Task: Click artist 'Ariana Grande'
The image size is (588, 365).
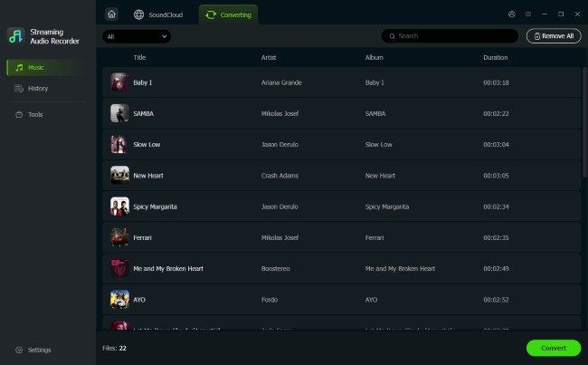Action: tap(281, 82)
